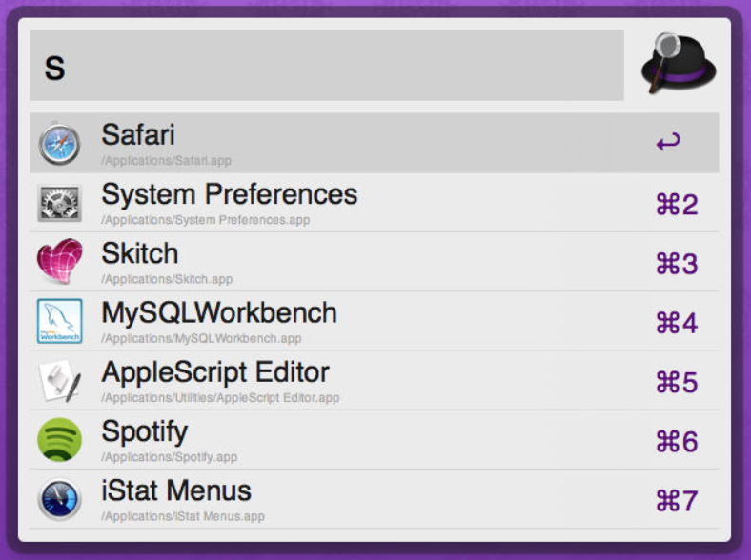Click the Alfred bowler hat icon
This screenshot has width=751, height=560.
678,64
